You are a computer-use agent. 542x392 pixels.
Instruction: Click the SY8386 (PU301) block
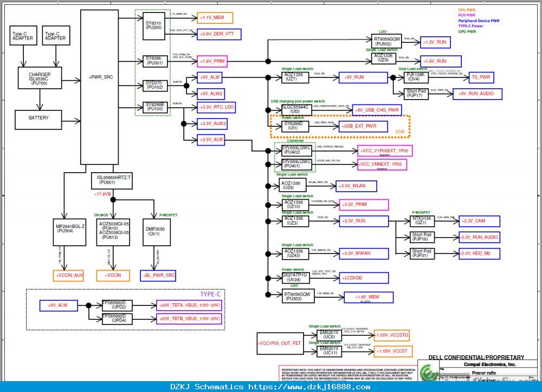point(155,61)
